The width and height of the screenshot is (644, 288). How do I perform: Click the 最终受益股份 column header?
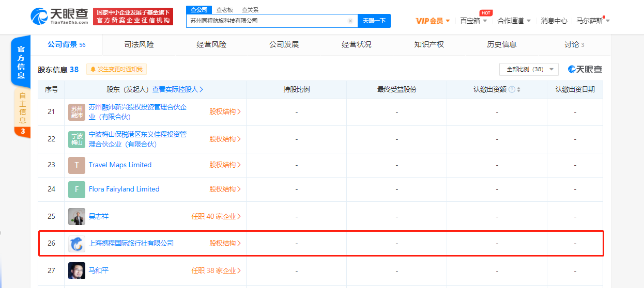click(x=396, y=89)
